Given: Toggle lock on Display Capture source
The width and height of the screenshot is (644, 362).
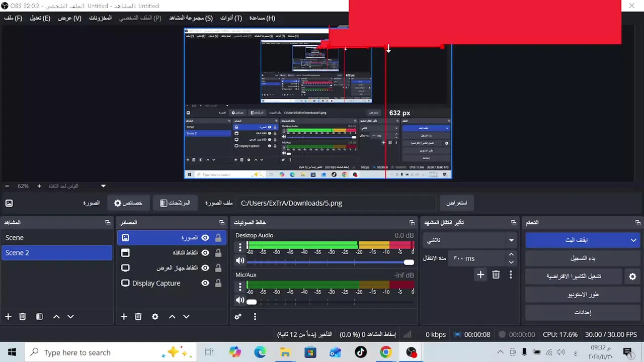Looking at the screenshot, I should [218, 283].
